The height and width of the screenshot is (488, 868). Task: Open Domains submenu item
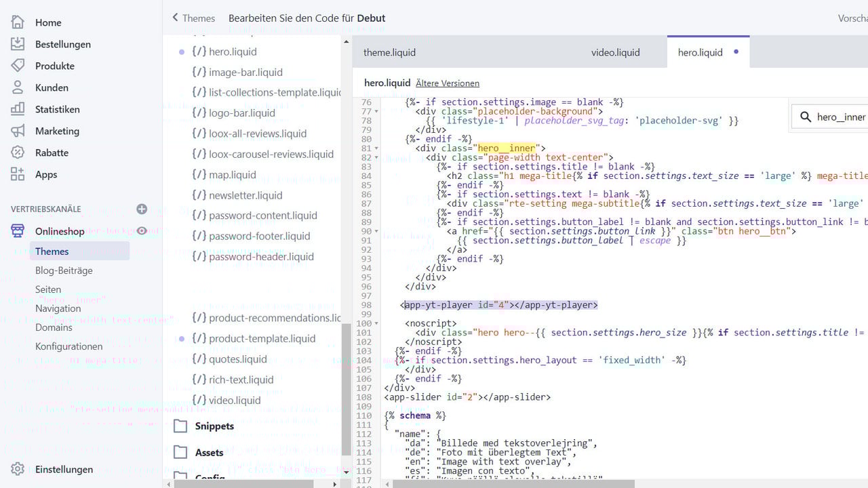point(54,327)
